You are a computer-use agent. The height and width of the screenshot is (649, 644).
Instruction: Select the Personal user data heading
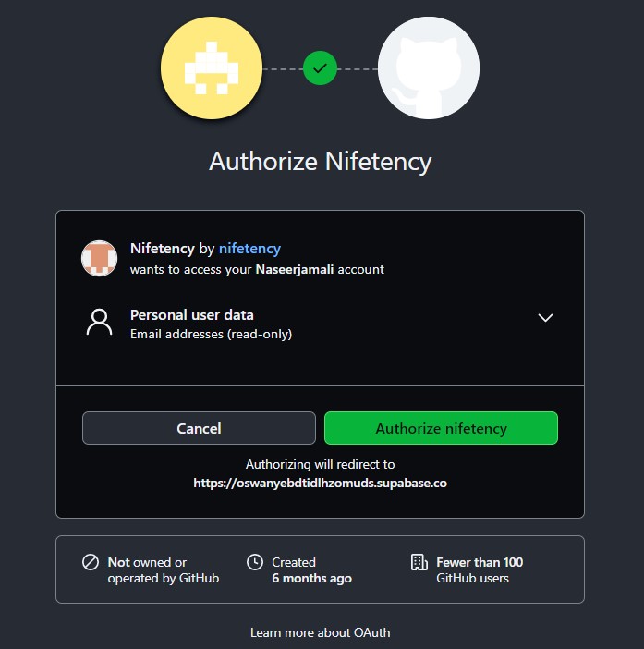click(x=192, y=315)
